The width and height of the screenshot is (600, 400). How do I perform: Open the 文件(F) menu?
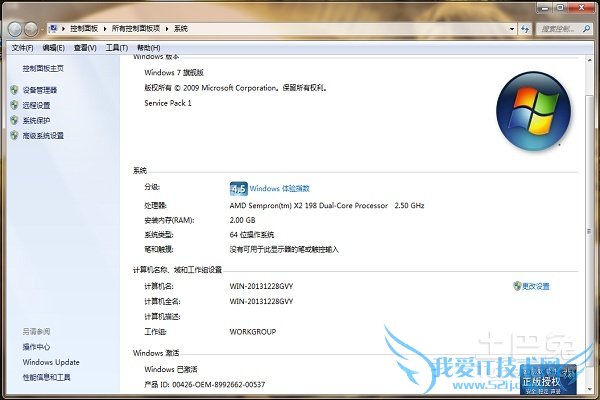pyautogui.click(x=22, y=48)
